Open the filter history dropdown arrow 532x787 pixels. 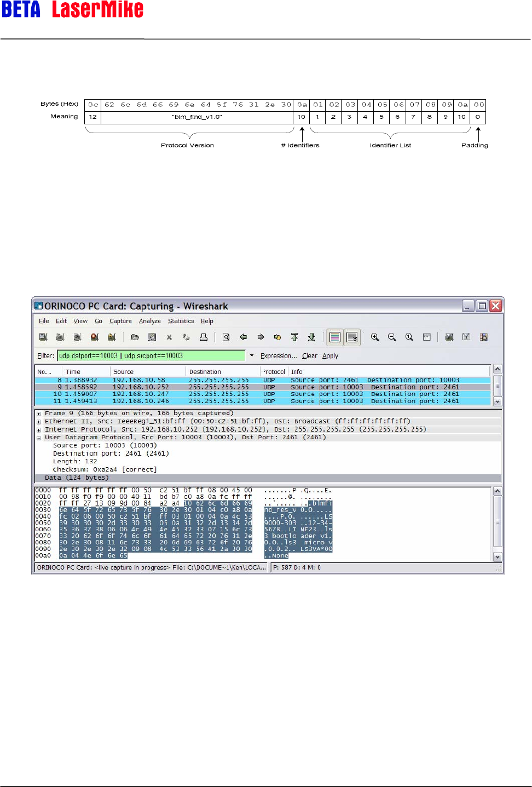pyautogui.click(x=252, y=356)
